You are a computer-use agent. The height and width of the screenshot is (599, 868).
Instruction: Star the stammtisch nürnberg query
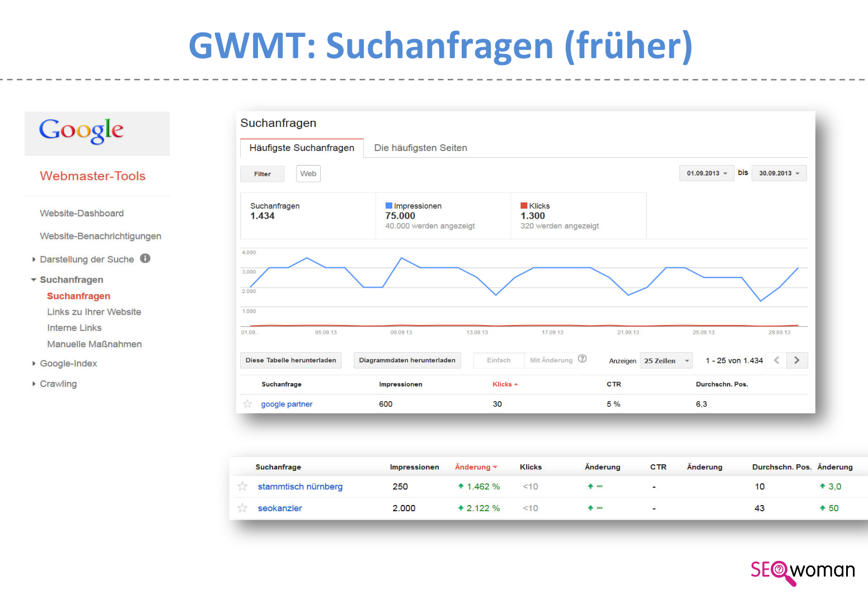242,487
